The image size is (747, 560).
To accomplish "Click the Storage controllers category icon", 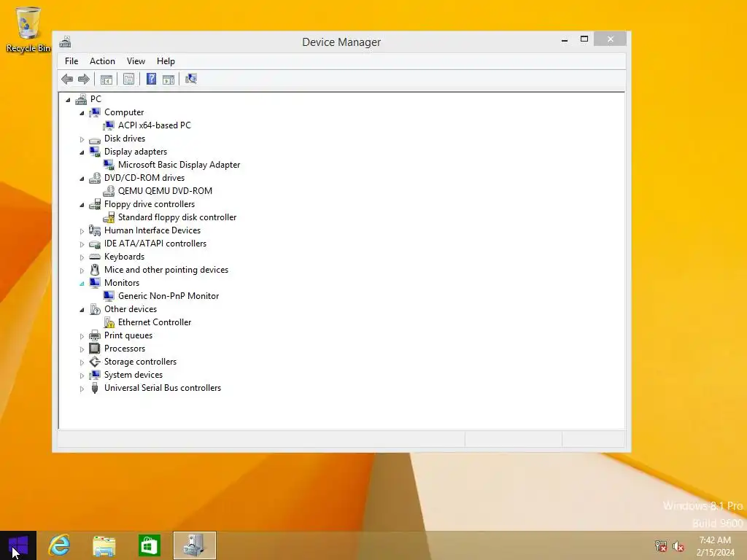I will coord(95,362).
